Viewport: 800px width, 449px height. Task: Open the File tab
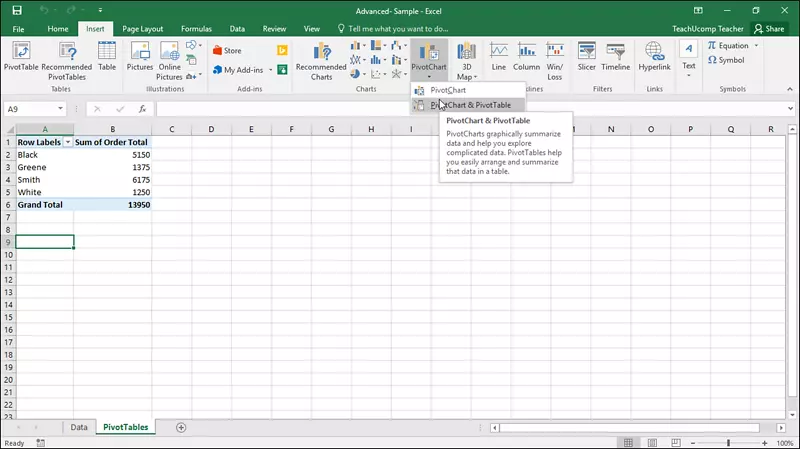pos(18,29)
